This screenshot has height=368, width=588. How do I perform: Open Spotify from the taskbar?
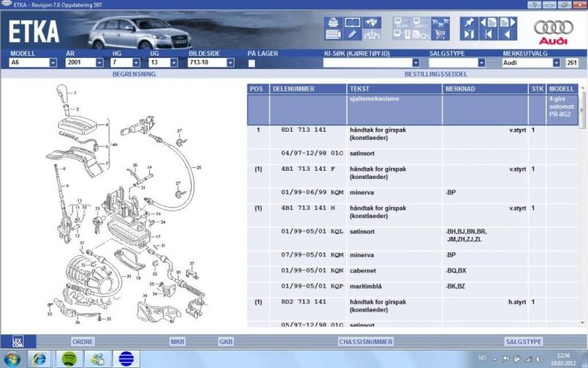point(68,358)
